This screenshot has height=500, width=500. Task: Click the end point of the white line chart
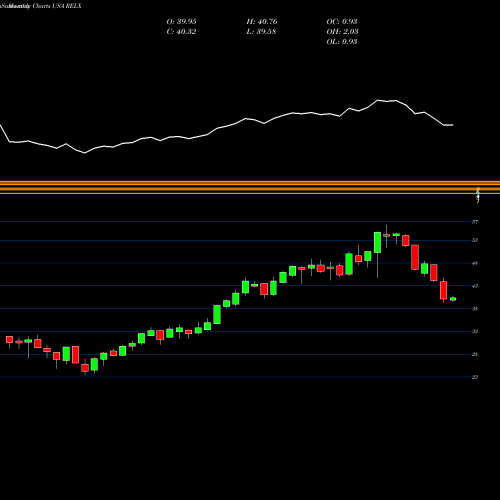click(453, 125)
